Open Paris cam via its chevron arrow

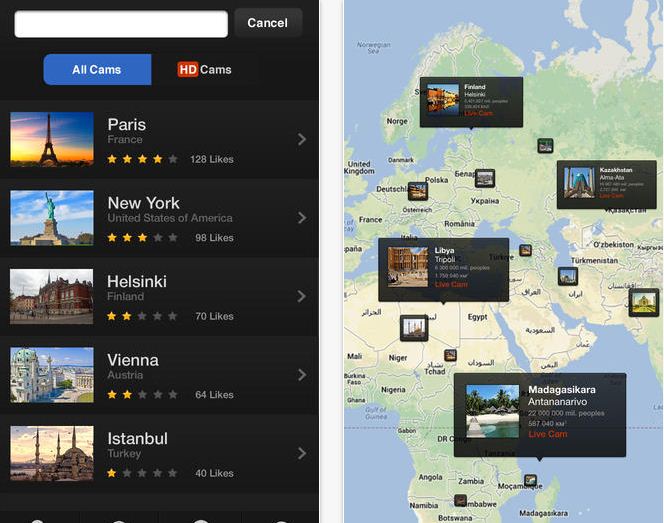tap(301, 139)
